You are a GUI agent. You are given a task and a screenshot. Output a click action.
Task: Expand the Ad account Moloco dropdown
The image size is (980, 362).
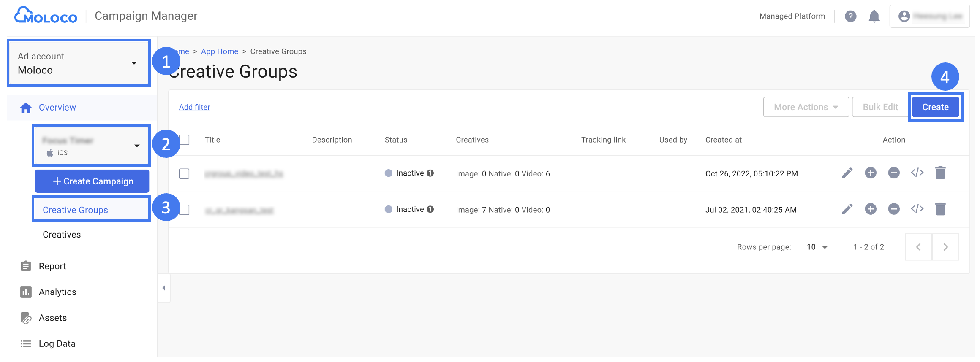[x=79, y=63]
